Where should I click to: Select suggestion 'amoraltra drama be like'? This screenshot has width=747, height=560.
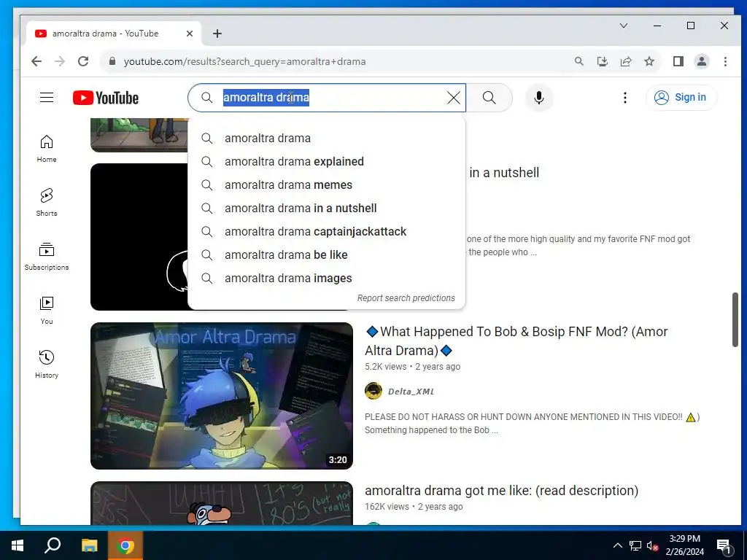(x=326, y=254)
